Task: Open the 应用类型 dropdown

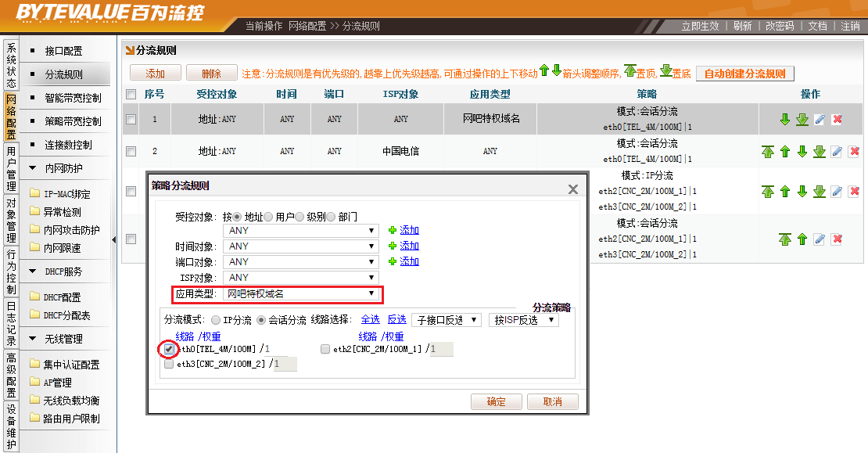Action: (302, 294)
